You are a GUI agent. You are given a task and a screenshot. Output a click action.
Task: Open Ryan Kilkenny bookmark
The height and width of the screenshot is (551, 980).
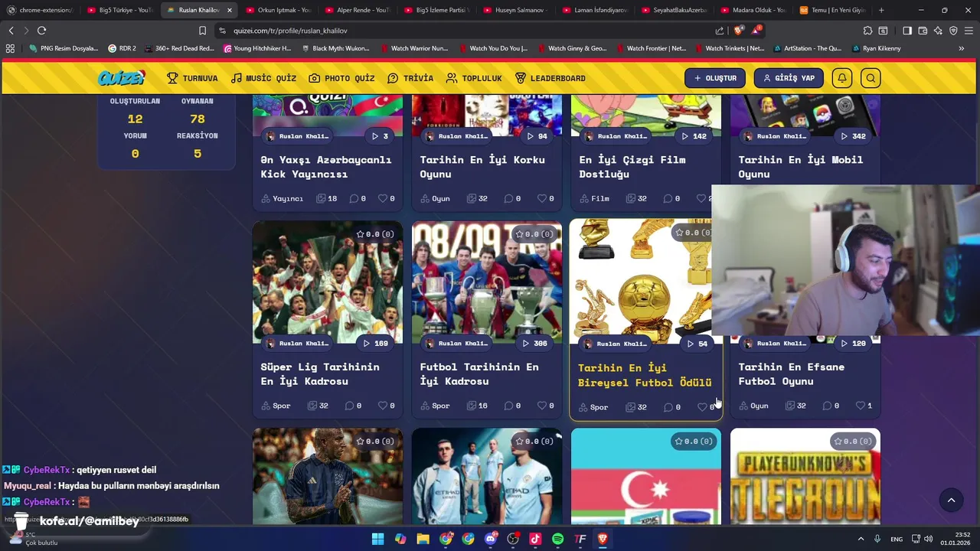click(875, 48)
